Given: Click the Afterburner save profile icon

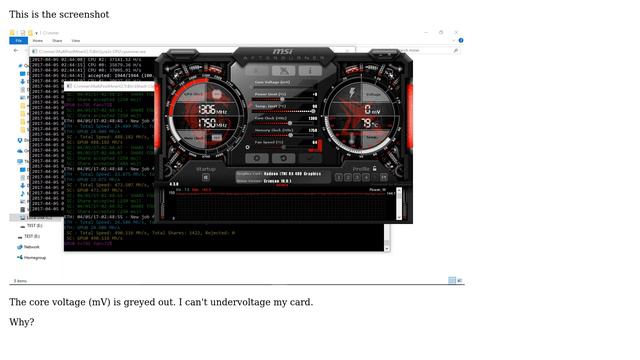Looking at the screenshot, I should [384, 177].
